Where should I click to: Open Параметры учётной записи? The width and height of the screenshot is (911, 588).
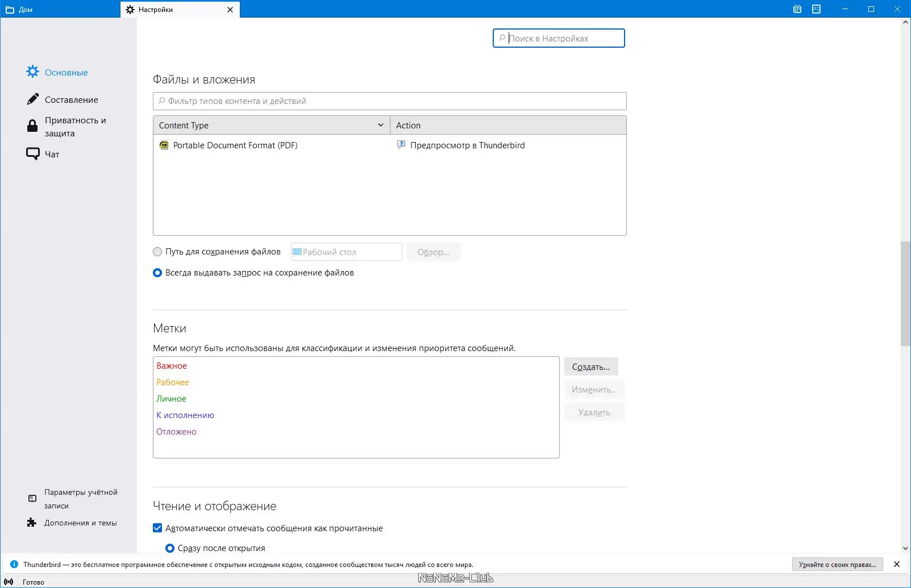click(x=73, y=499)
